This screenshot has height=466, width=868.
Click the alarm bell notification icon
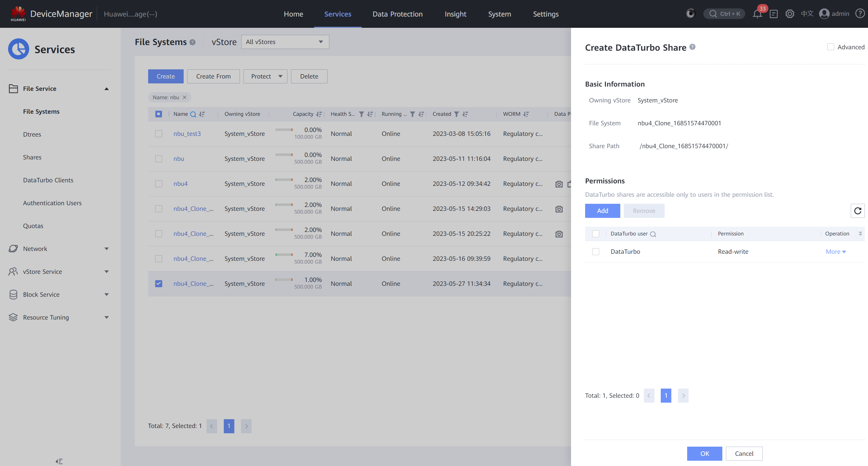(757, 14)
